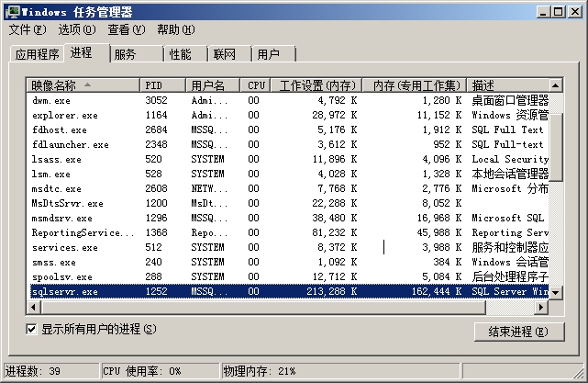Sort by 内存(专用工作集) column header

click(x=415, y=85)
